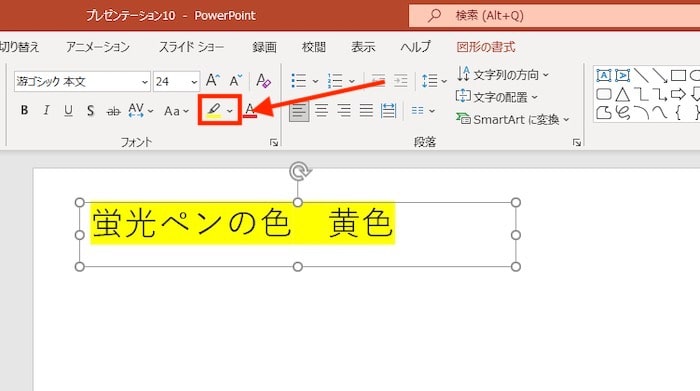
Task: Open the 表示 tab
Action: pyautogui.click(x=363, y=47)
